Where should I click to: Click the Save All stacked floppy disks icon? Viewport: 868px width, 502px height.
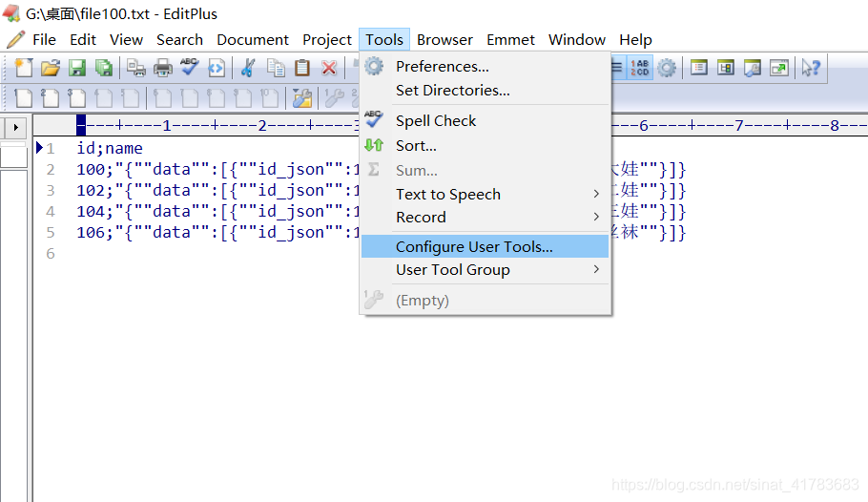click(104, 68)
